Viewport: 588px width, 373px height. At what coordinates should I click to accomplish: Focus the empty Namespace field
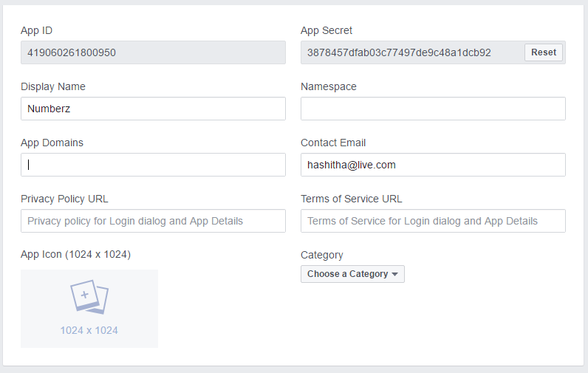(433, 109)
